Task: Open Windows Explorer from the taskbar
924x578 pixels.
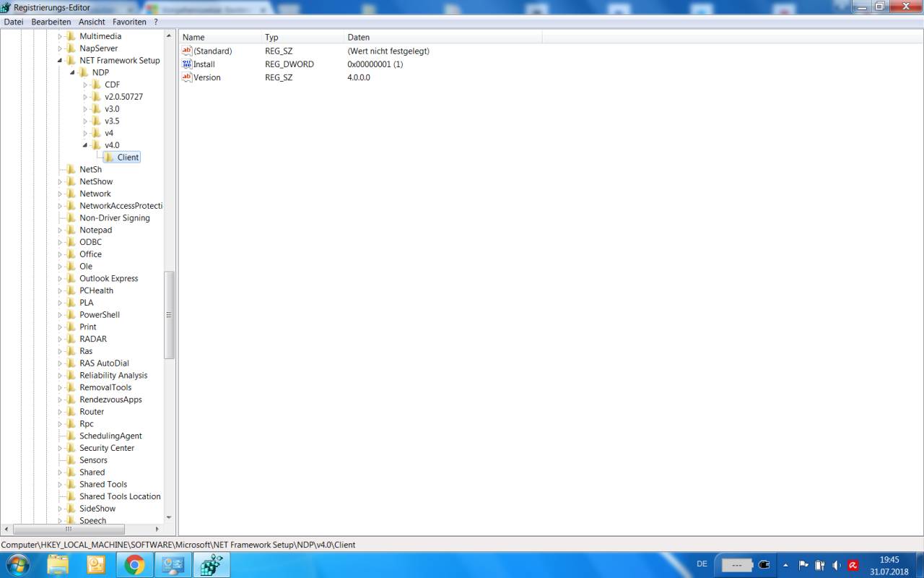Action: 58,564
